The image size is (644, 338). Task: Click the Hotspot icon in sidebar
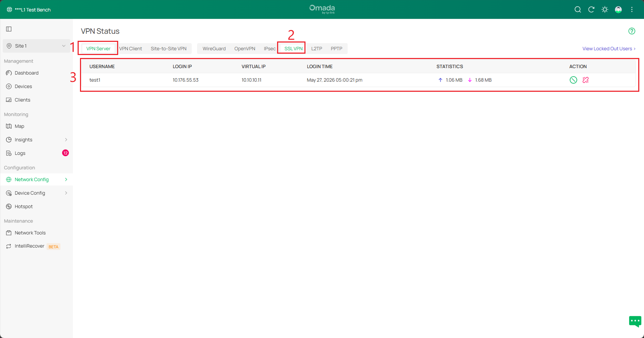pyautogui.click(x=9, y=207)
